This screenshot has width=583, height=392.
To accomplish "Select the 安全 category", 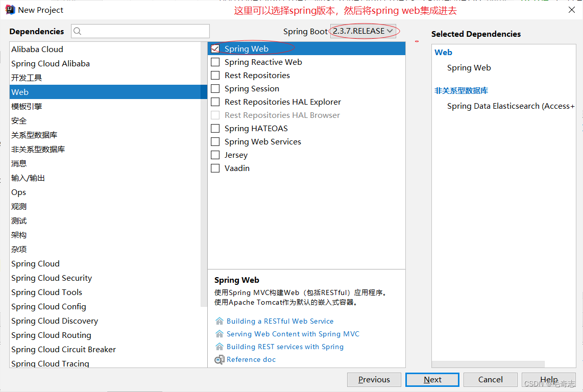I will (105, 120).
